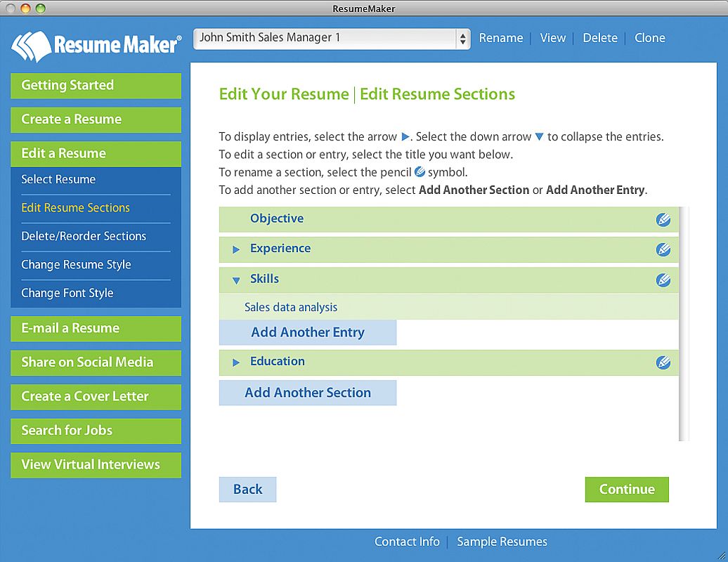Click the Clone link at top
The width and height of the screenshot is (728, 562).
[x=649, y=38]
